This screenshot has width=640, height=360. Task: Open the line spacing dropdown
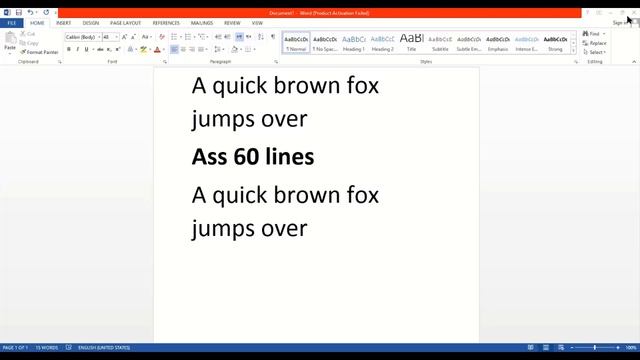pos(219,49)
